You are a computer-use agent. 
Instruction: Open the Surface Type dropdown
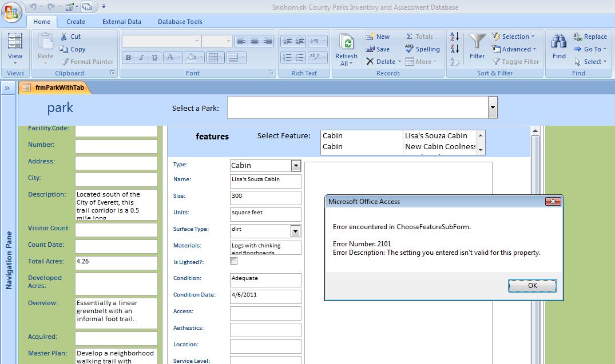click(296, 231)
